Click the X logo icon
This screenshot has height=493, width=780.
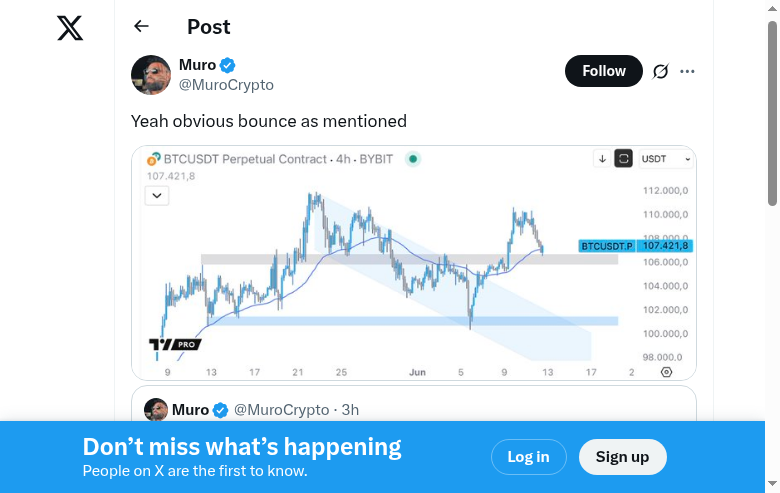click(70, 28)
